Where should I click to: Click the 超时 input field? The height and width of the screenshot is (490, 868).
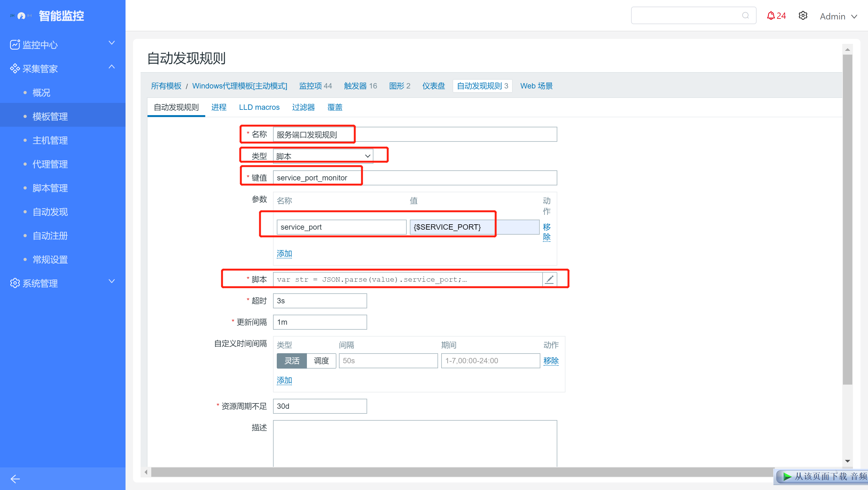click(320, 301)
